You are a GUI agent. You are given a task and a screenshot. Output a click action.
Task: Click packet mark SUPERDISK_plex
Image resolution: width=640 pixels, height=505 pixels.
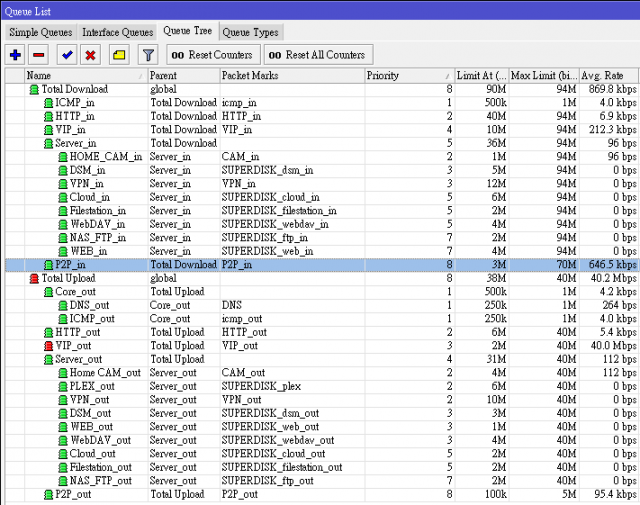(261, 386)
